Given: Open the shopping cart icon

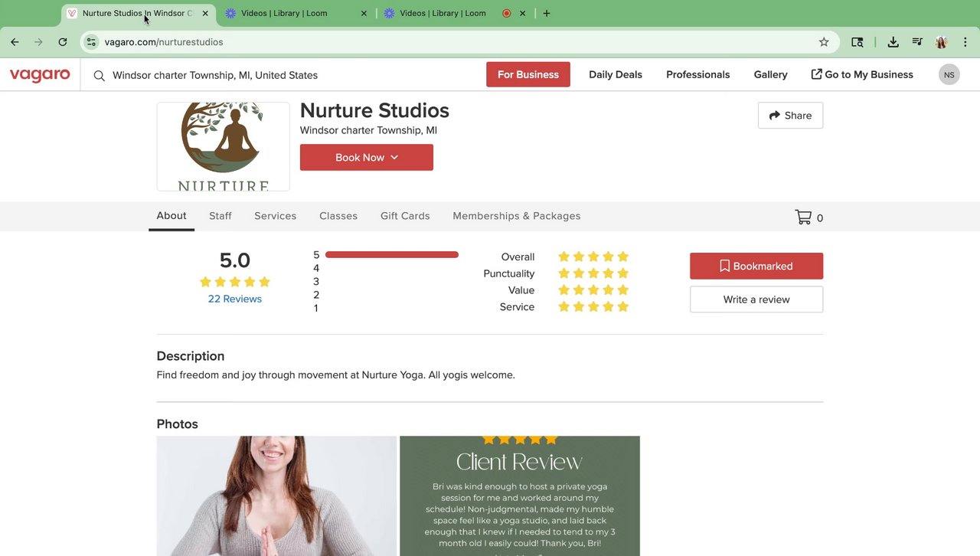Looking at the screenshot, I should point(803,217).
